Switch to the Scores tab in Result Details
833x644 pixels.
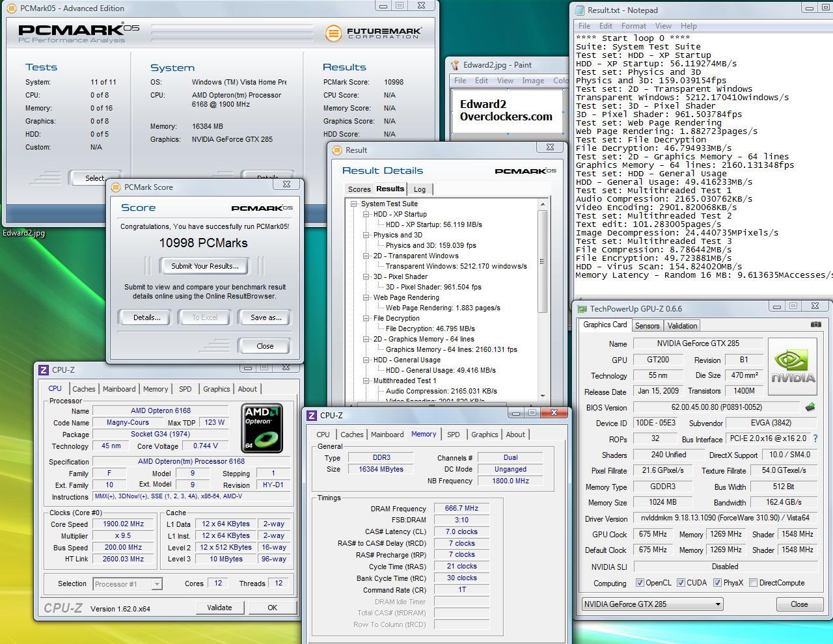click(359, 189)
